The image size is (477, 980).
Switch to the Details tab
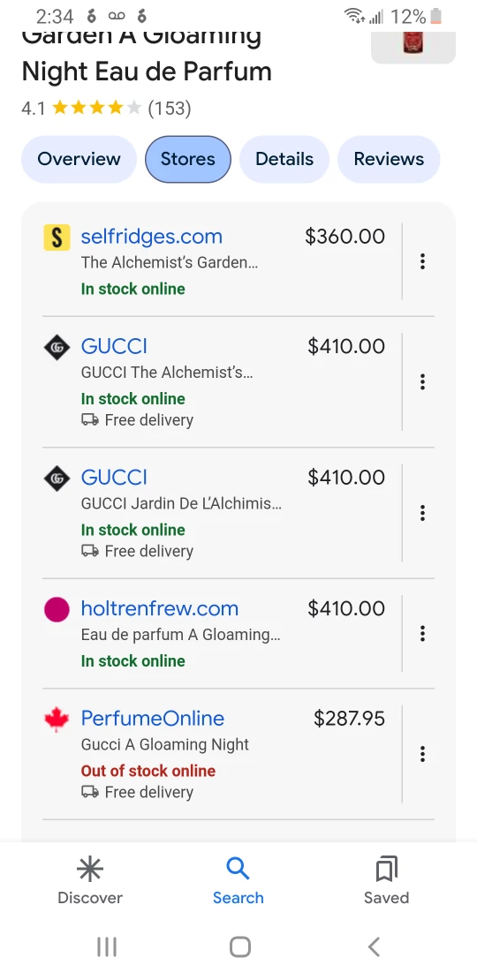(284, 159)
